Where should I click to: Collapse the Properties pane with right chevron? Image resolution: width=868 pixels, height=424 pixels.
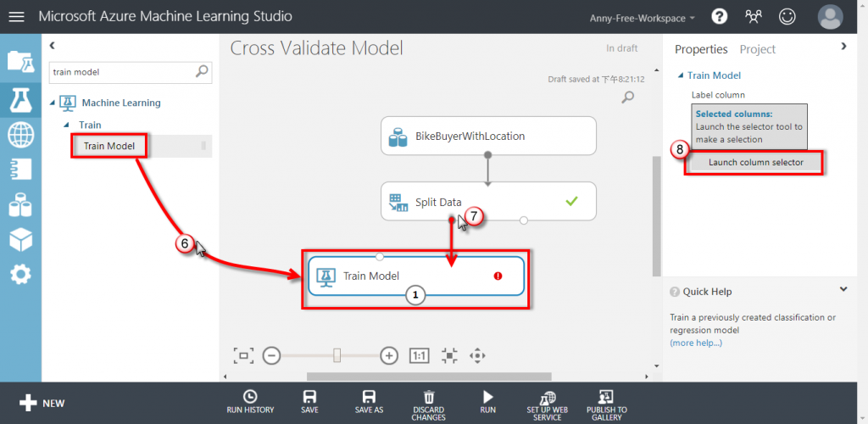[x=843, y=47]
